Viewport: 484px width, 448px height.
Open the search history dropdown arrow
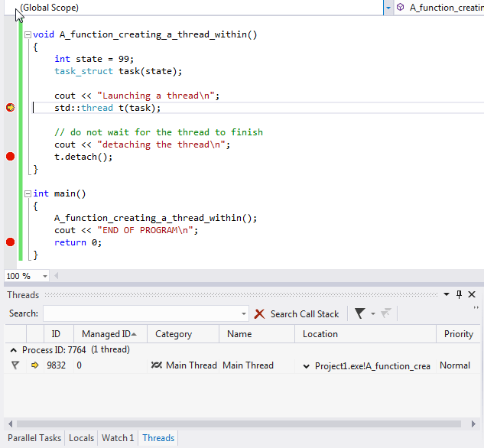[244, 313]
